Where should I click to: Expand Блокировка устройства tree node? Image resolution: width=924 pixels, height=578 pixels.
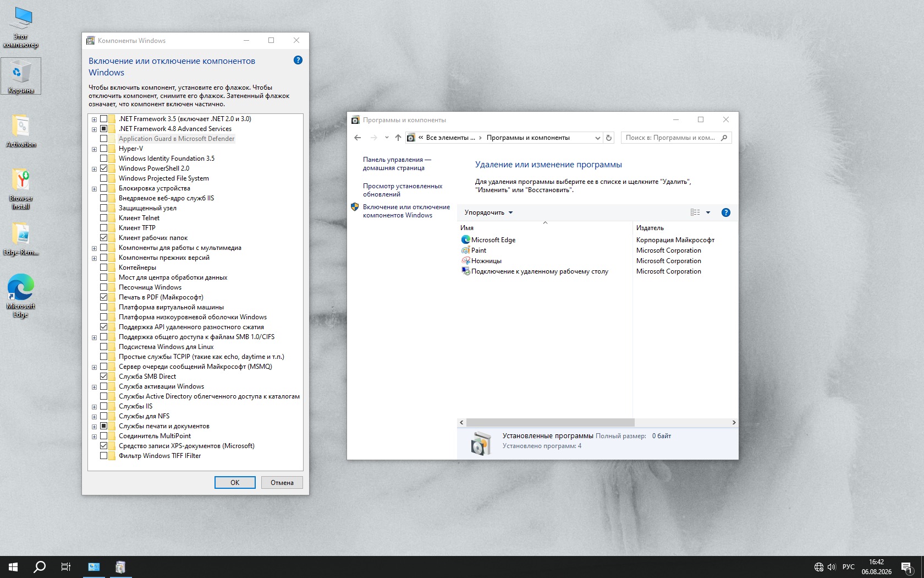pyautogui.click(x=95, y=189)
